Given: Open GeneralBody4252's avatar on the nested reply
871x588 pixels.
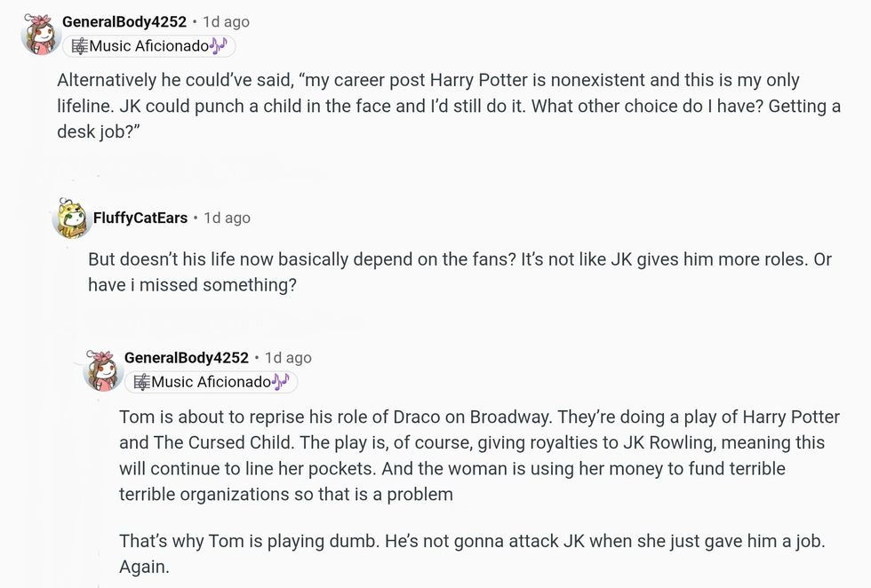Looking at the screenshot, I should point(101,369).
